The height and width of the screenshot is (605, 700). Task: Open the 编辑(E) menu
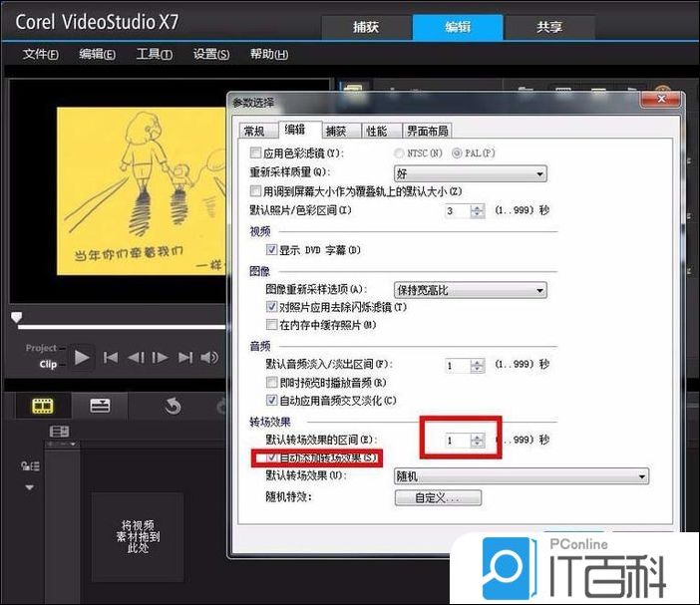(97, 55)
